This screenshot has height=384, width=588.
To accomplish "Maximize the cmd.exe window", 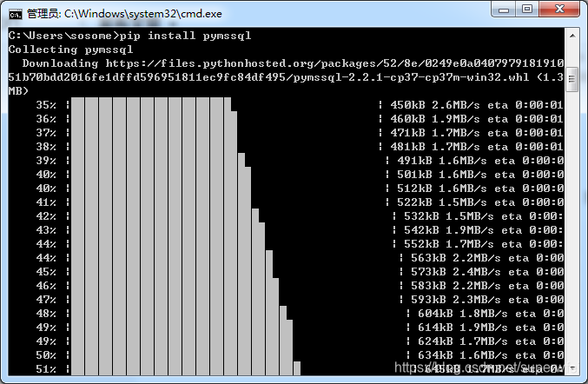I will [x=527, y=9].
